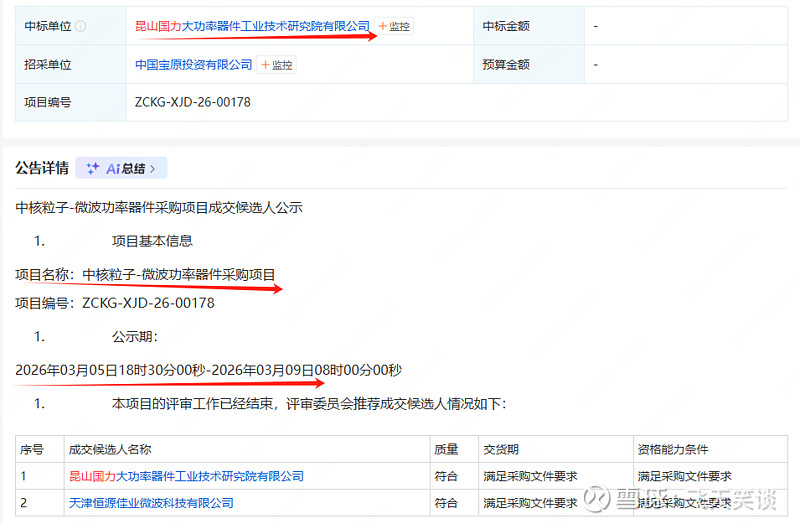Select the 中标单位 label text
Image resolution: width=800 pixels, height=524 pixels.
pos(47,26)
